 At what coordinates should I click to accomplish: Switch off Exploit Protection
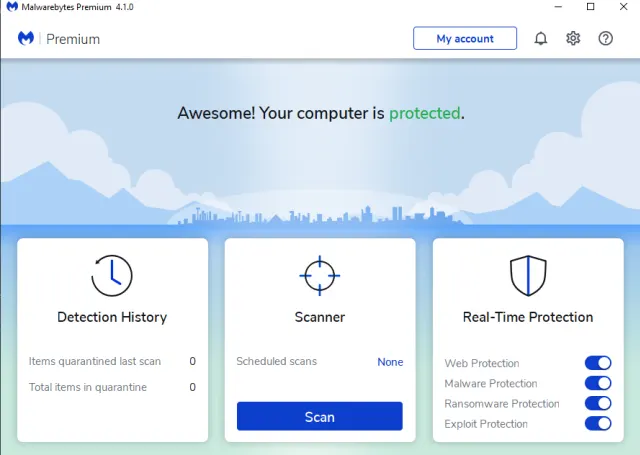[x=597, y=423]
